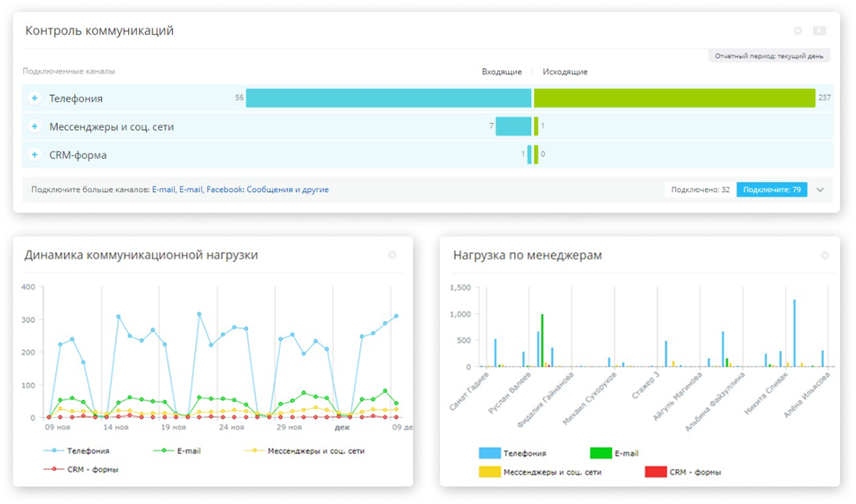Select the Фидалия Гайнанова axis label

(x=546, y=399)
